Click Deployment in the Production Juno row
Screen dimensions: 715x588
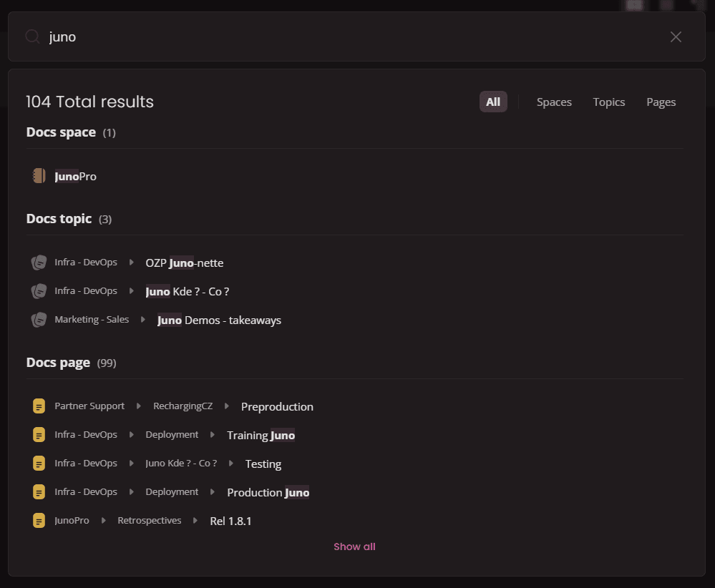(x=172, y=491)
